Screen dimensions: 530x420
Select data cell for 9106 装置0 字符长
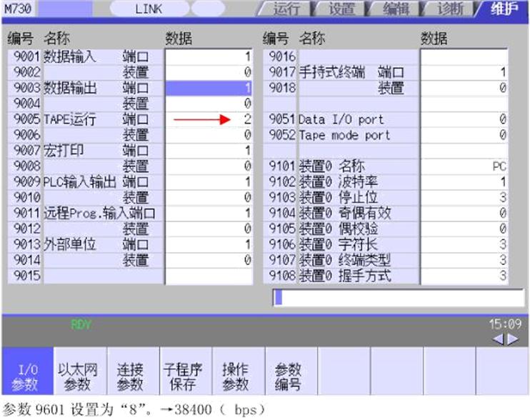point(464,244)
